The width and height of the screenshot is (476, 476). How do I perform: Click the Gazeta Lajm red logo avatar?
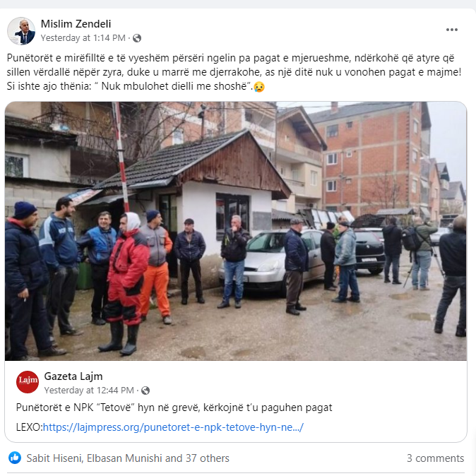point(28,382)
